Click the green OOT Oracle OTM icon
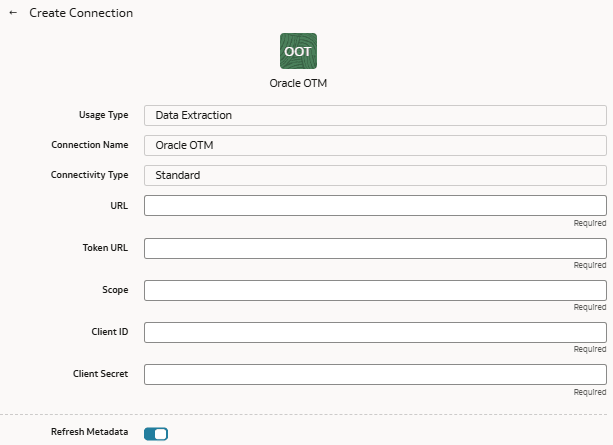The height and width of the screenshot is (445, 613). [x=298, y=51]
